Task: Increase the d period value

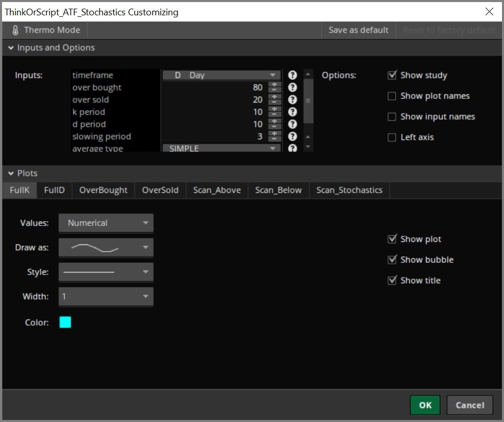Action: 274,121
